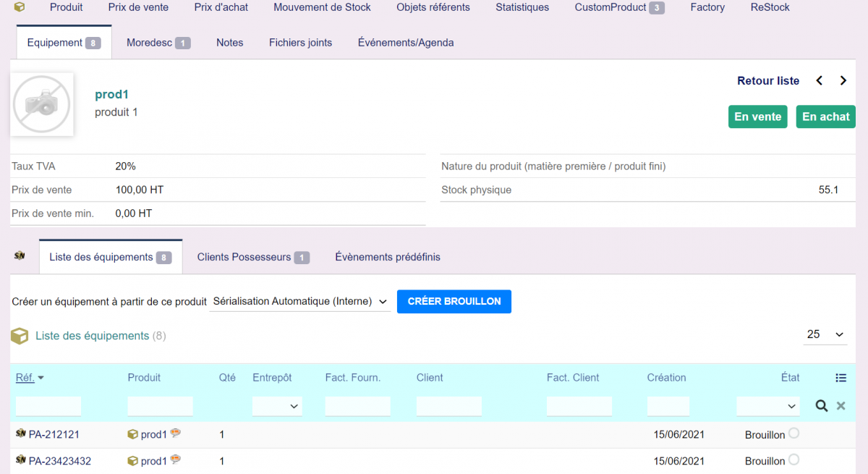The width and height of the screenshot is (868, 474).
Task: Click the product cube icon in top tab bar
Action: coord(20,7)
